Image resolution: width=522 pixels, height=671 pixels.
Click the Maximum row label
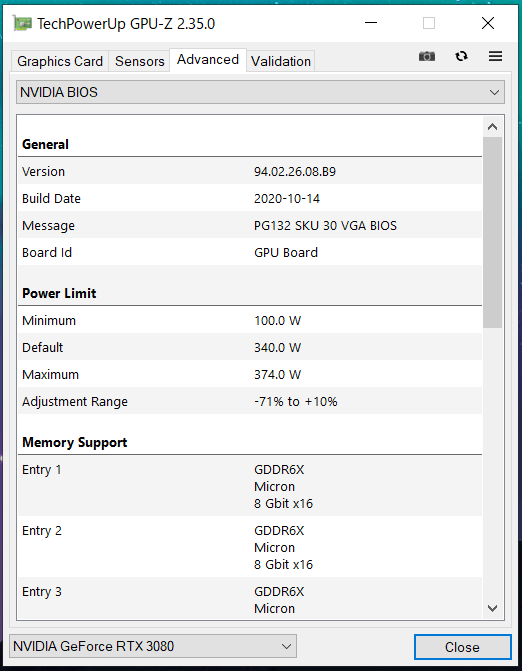(50, 374)
